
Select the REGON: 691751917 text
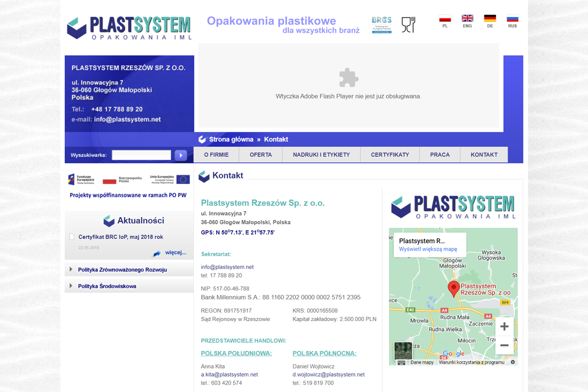click(226, 311)
